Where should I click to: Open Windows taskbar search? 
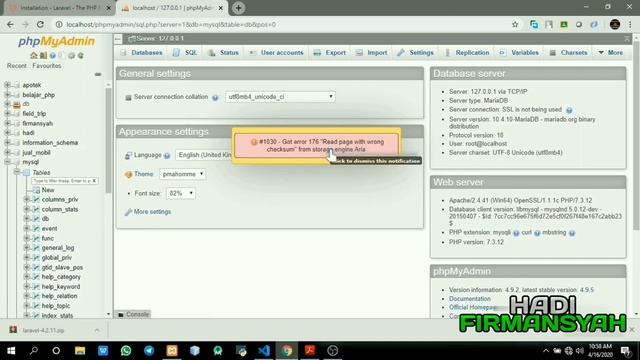(34, 351)
